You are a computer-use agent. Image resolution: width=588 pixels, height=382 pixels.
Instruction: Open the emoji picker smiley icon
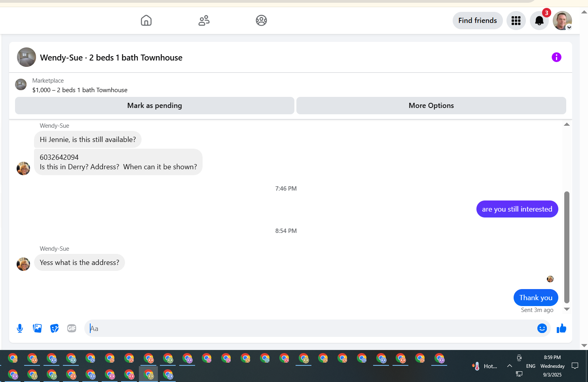(x=542, y=328)
